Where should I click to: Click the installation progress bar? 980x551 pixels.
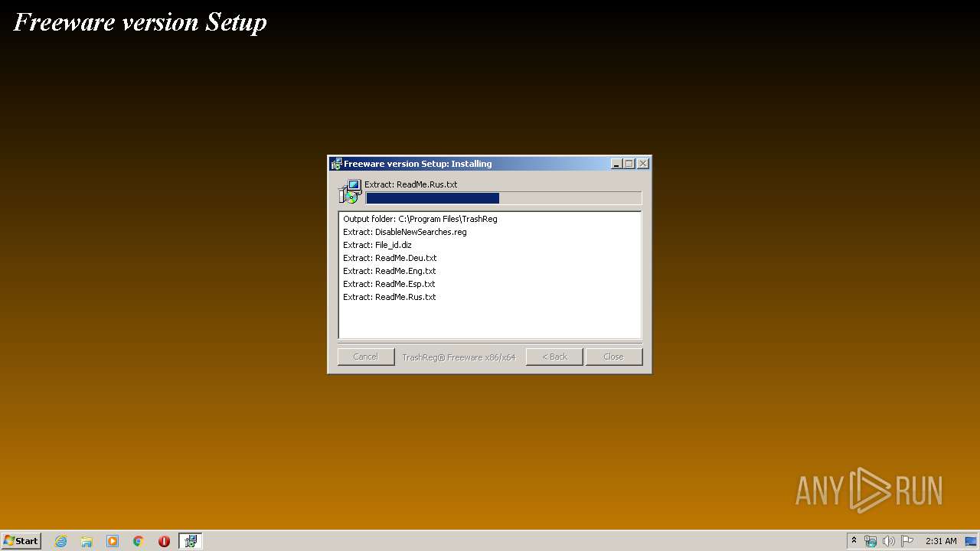coord(503,198)
